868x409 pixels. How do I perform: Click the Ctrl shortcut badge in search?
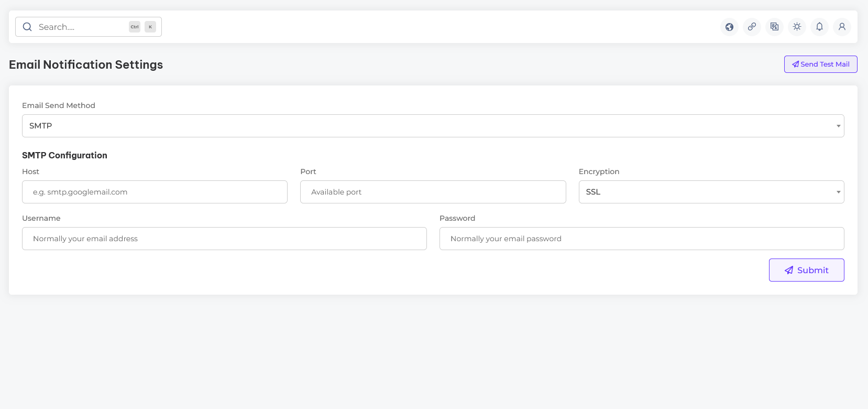pos(135,27)
